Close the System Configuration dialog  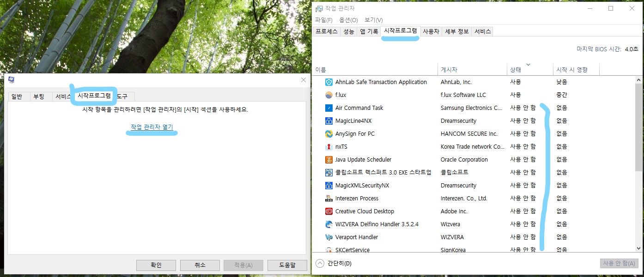click(x=304, y=80)
